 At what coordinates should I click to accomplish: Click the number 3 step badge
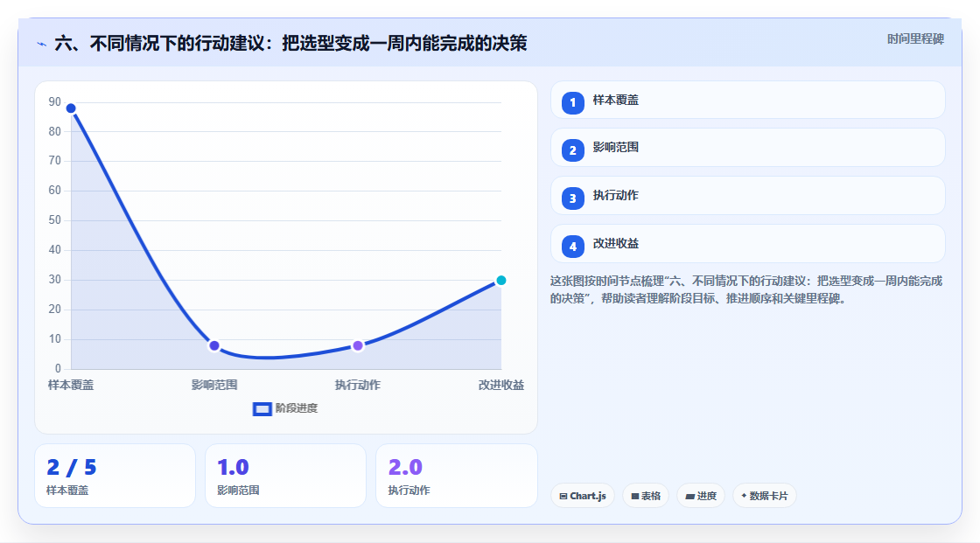coord(572,198)
